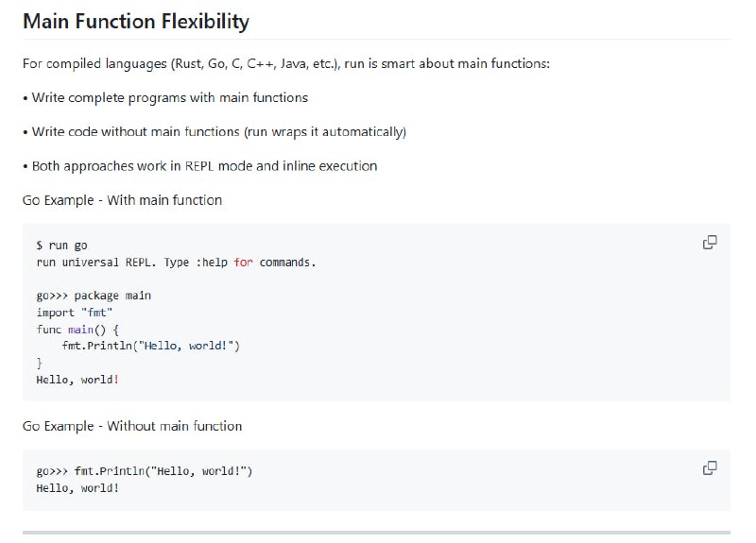Click the Main Function Flexibility heading
Viewport: 756px width, 543px height.
pos(135,20)
